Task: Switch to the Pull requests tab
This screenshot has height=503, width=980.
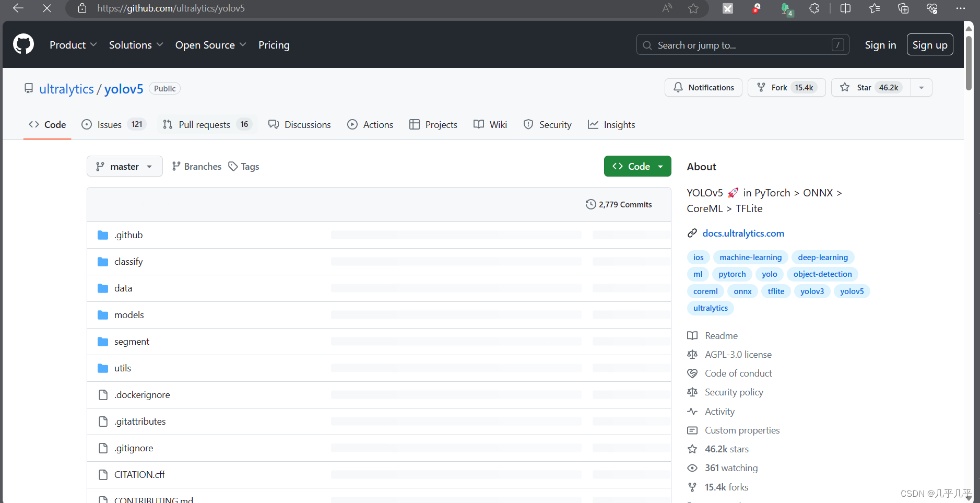Action: 207,124
